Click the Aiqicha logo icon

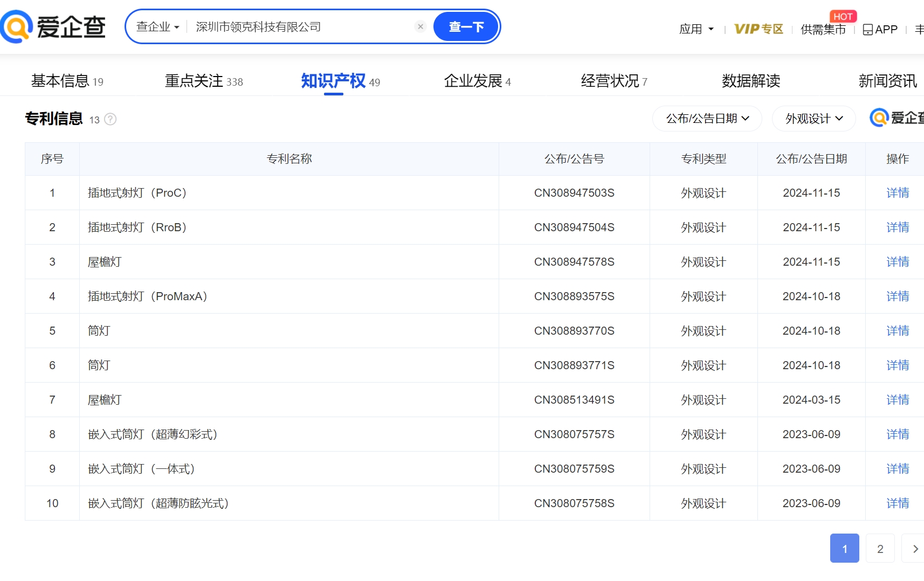(17, 26)
